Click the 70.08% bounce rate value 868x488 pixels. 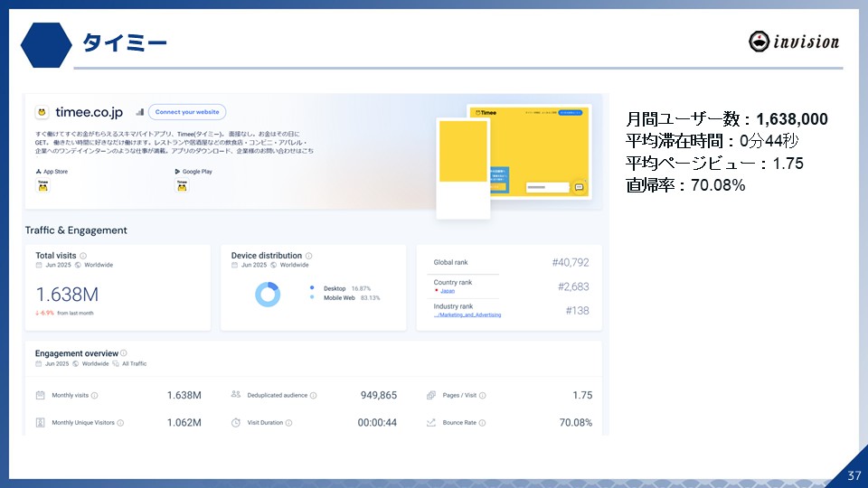(576, 423)
